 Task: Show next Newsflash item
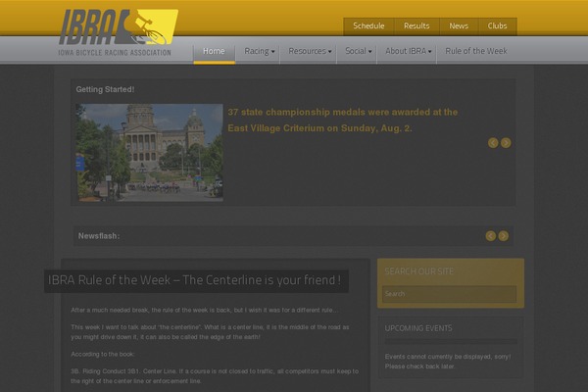point(504,236)
